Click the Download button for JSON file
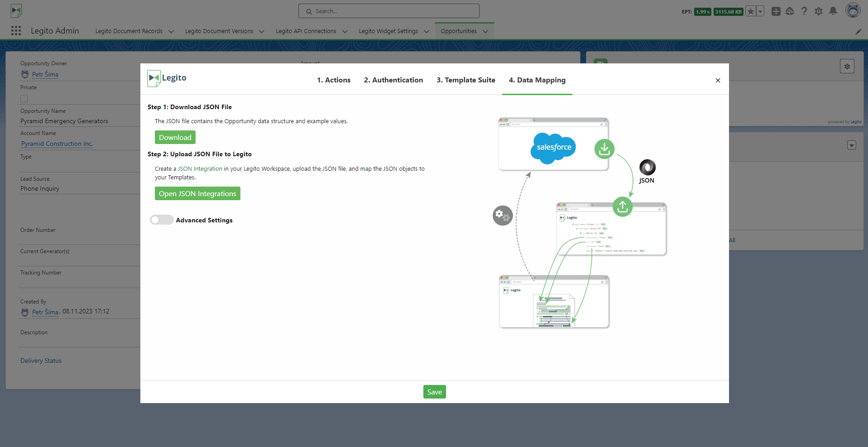The image size is (868, 447). pos(175,137)
